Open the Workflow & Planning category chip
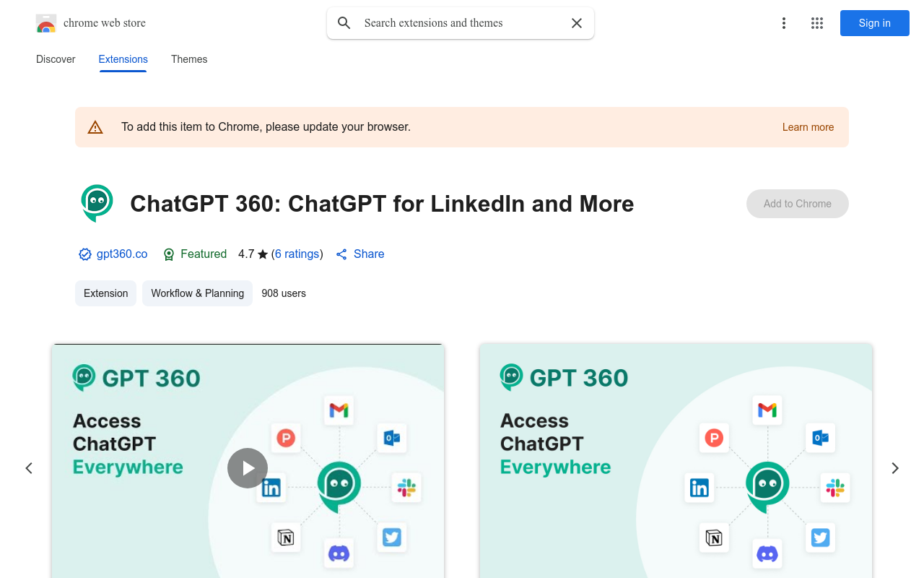The height and width of the screenshot is (578, 924). coord(198,293)
